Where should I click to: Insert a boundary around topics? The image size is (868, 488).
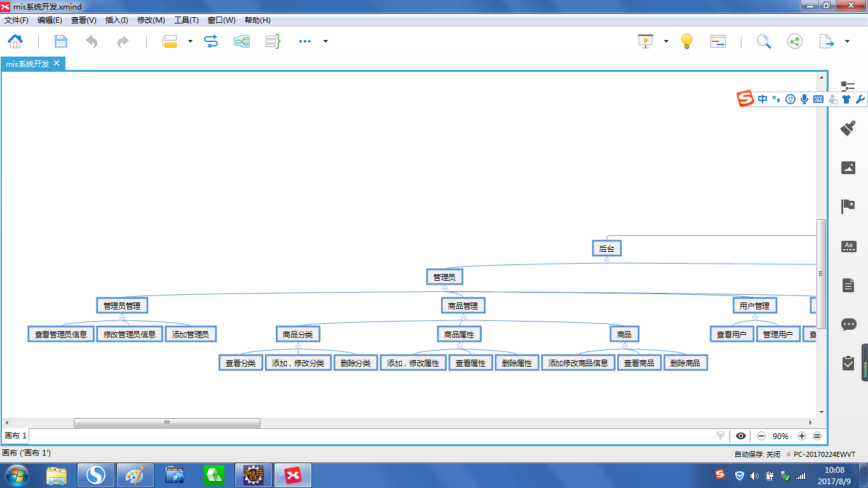pos(241,41)
